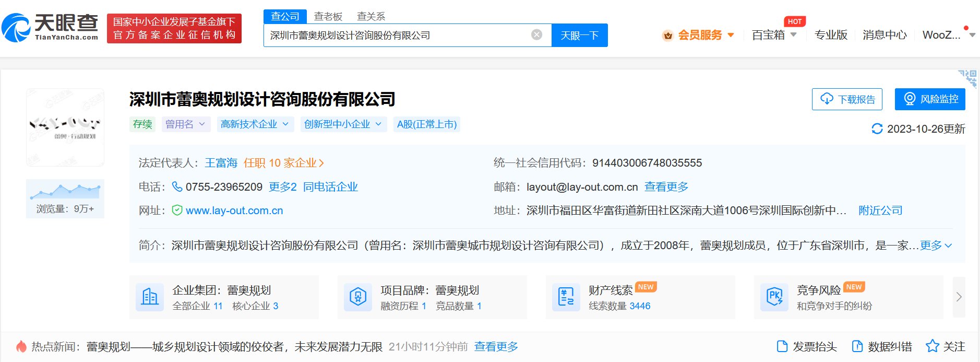The image size is (980, 362).
Task: Open the 专业版 menu item
Action: [831, 35]
